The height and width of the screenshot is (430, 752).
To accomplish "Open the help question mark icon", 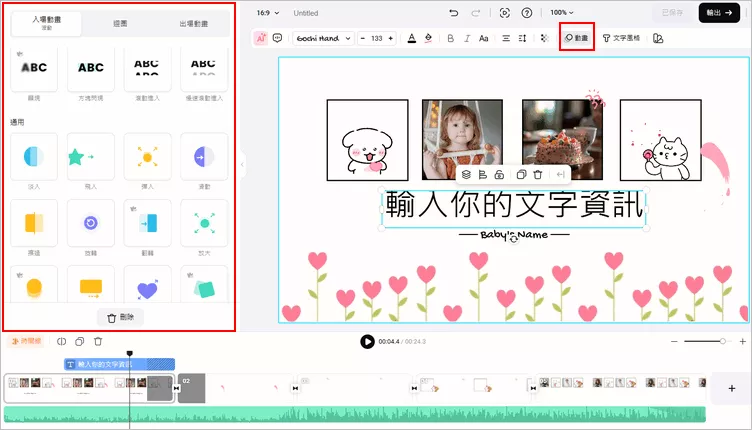I will point(527,13).
